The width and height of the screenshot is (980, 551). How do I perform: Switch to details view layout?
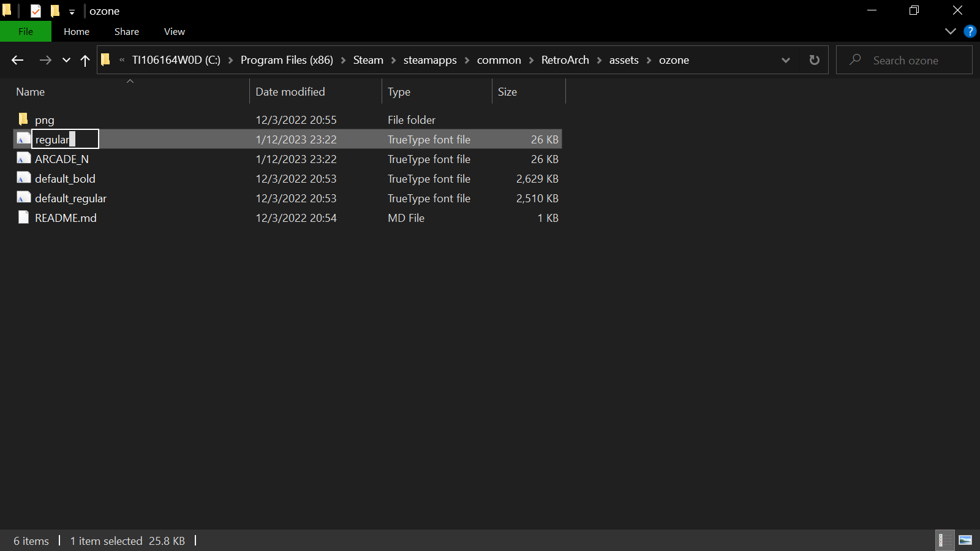944,540
